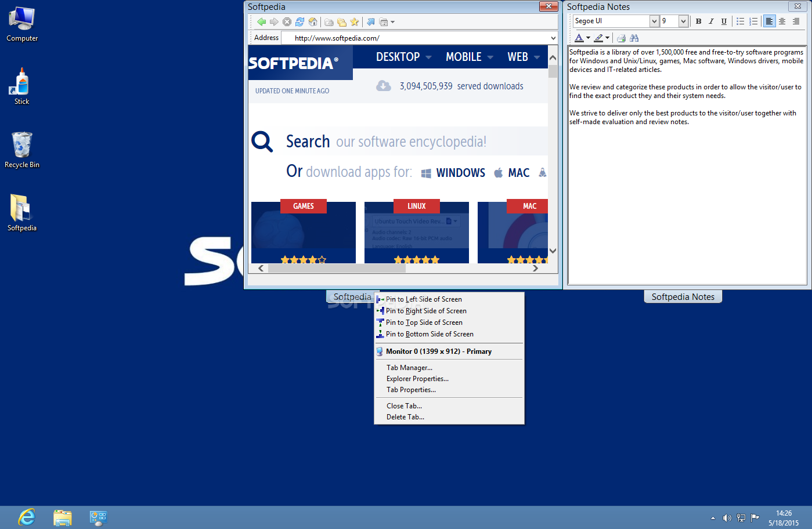Go to the home page icon
Screen dimensions: 812x529
pyautogui.click(x=313, y=22)
